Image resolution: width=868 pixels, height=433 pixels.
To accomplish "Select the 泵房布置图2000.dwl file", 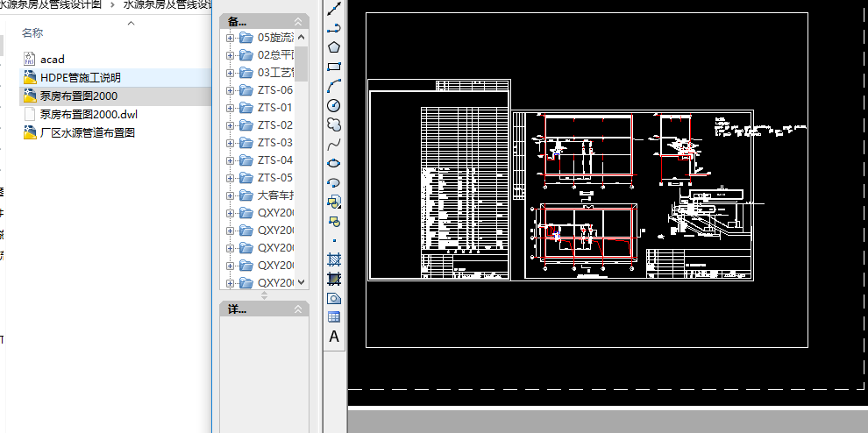I will pyautogui.click(x=89, y=114).
